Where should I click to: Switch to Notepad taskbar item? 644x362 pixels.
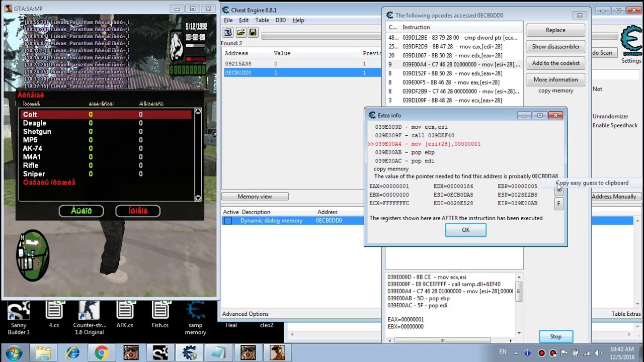[218, 353]
